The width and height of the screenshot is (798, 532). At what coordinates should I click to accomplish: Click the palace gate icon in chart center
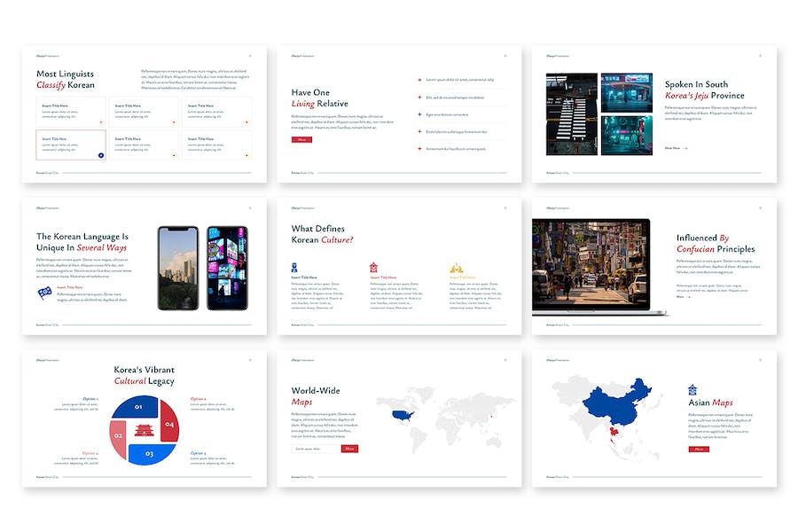click(x=144, y=431)
